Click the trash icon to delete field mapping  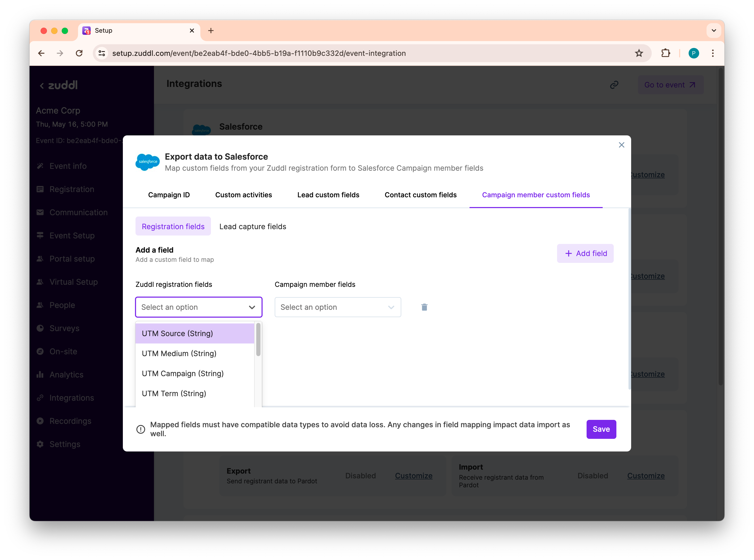424,307
